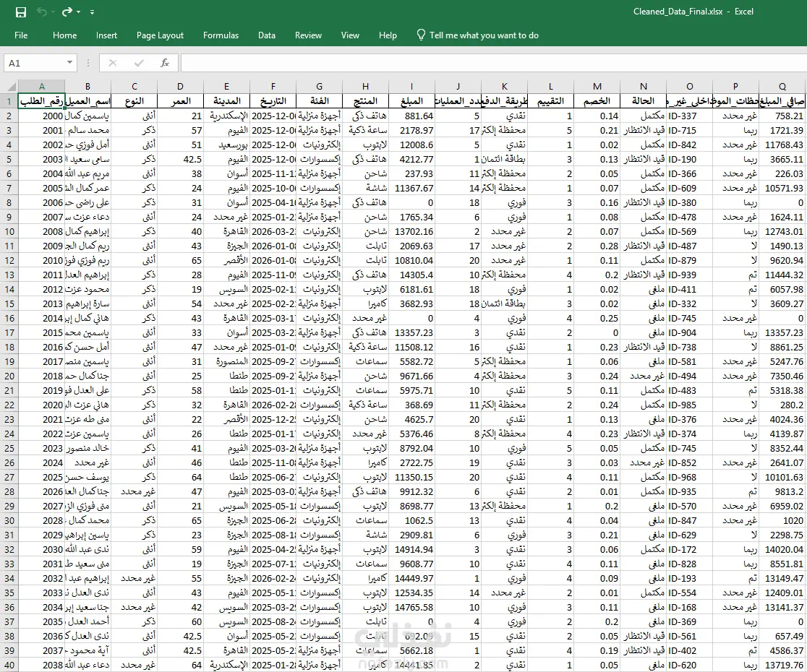
Task: Select row 1 header
Action: click(x=9, y=101)
